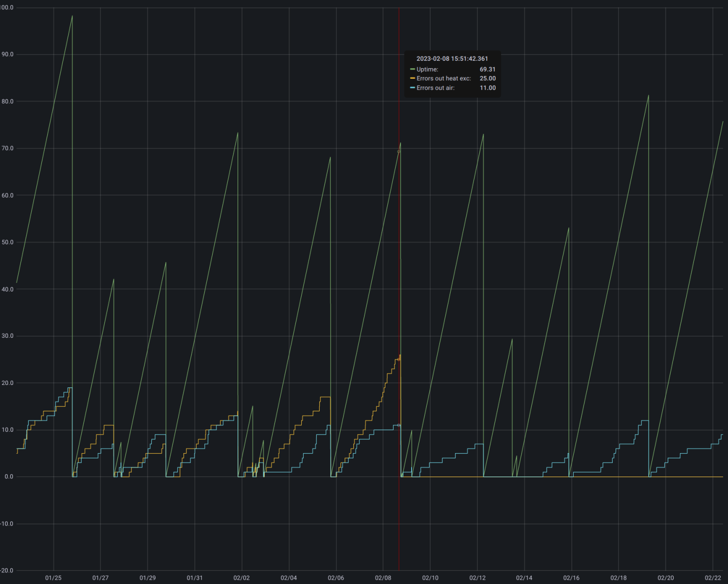The height and width of the screenshot is (584, 728).
Task: Click the hover marker on the Uptime line
Action: pyautogui.click(x=399, y=152)
